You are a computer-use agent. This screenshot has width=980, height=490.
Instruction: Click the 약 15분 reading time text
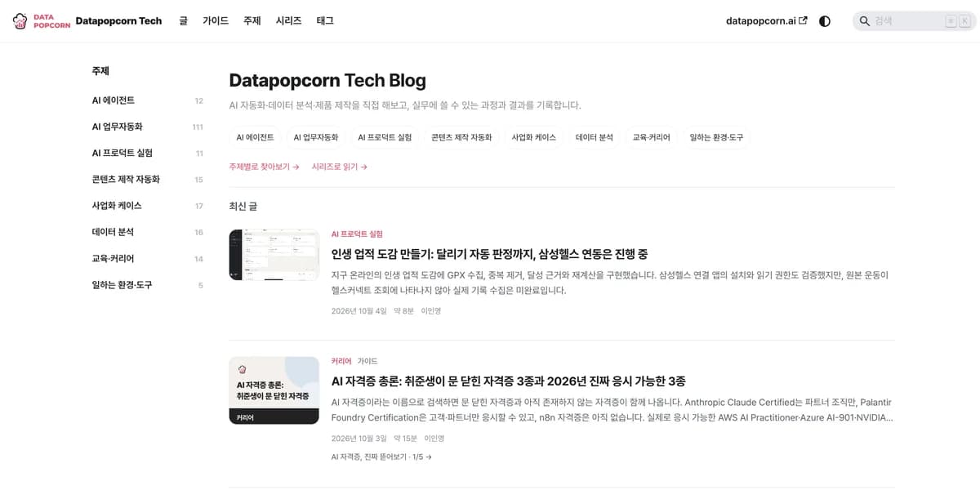point(406,439)
